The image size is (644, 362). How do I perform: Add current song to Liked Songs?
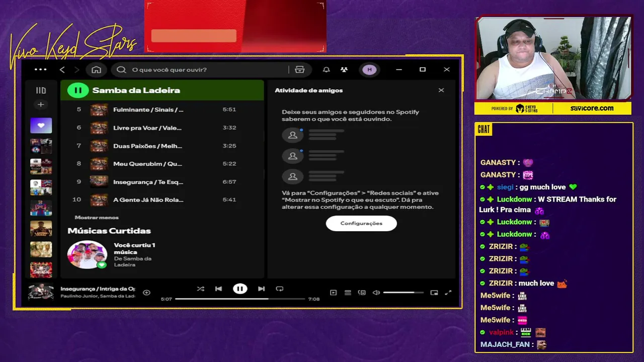(x=146, y=293)
